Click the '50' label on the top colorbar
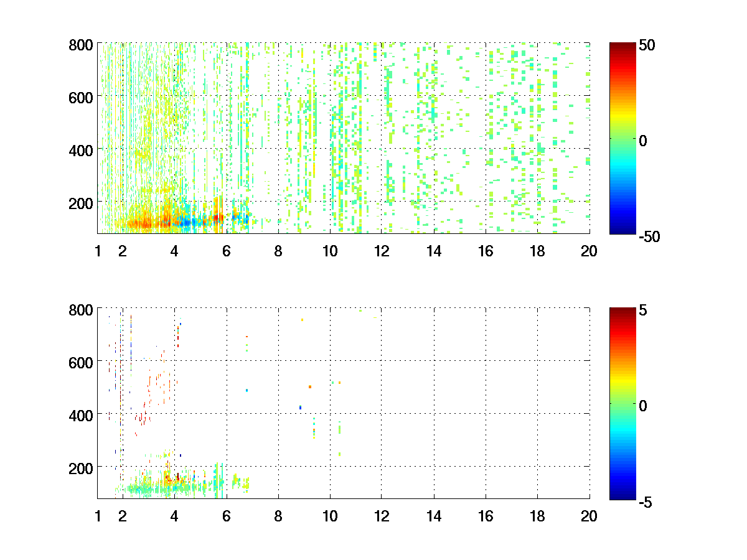Viewport: 747px width, 560px height. [647, 45]
